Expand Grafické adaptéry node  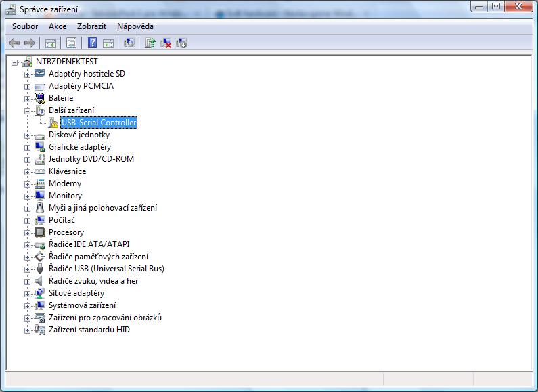27,148
